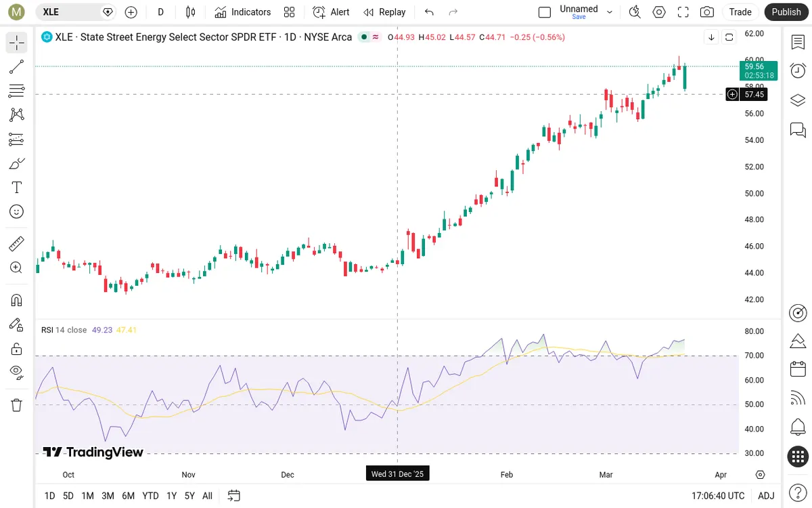This screenshot has width=812, height=508.
Task: Show the All time range
Action: [208, 496]
